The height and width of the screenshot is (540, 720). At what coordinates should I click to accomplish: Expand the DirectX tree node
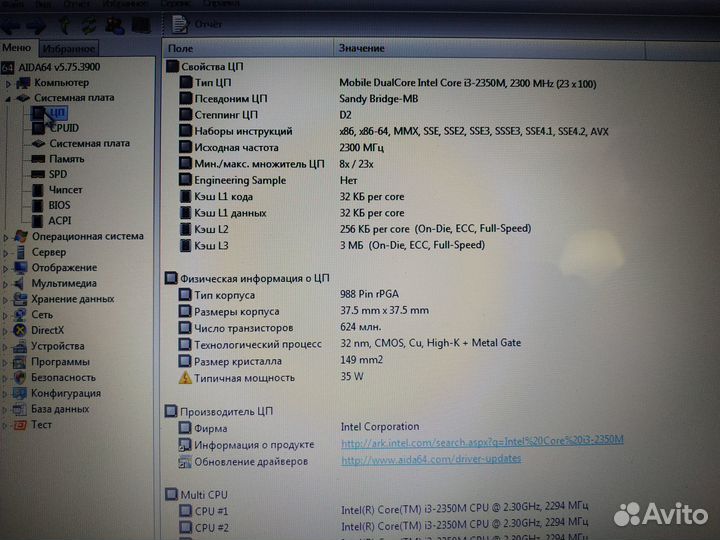(6, 331)
